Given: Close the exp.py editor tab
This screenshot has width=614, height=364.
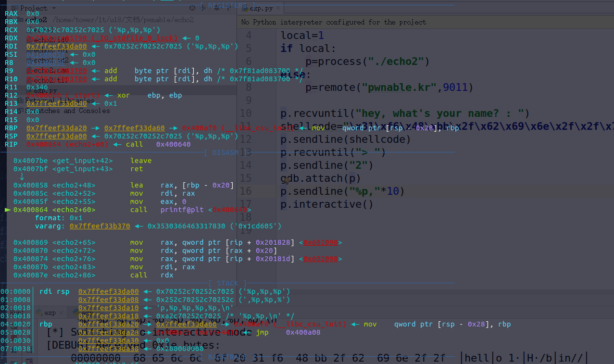Looking at the screenshot, I should [x=278, y=8].
